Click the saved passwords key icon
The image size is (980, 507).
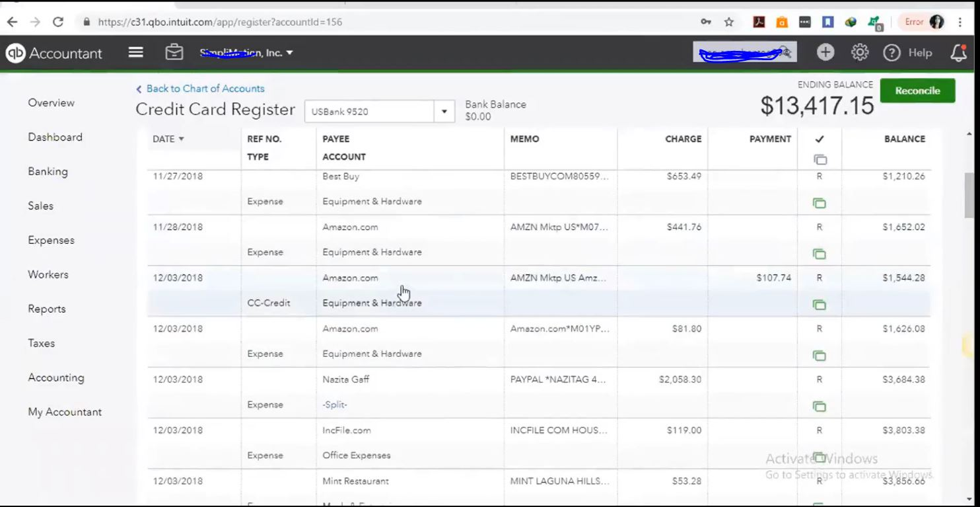pos(706,22)
